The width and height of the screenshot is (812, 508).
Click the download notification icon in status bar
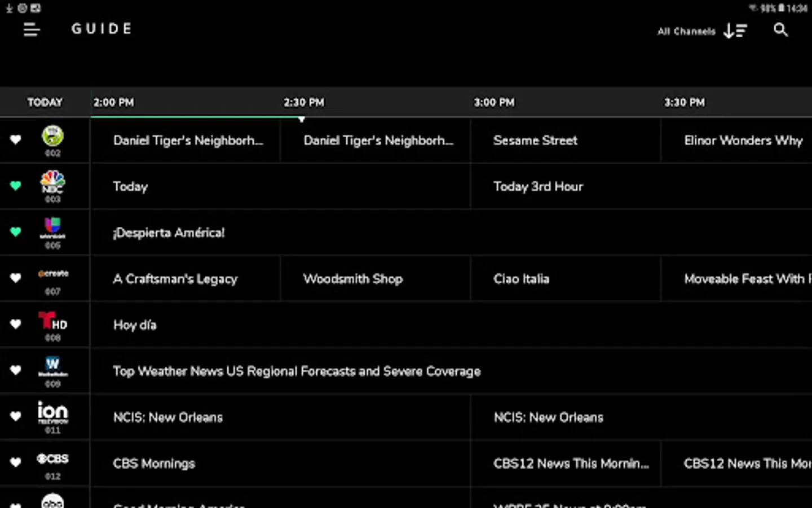pos(9,8)
